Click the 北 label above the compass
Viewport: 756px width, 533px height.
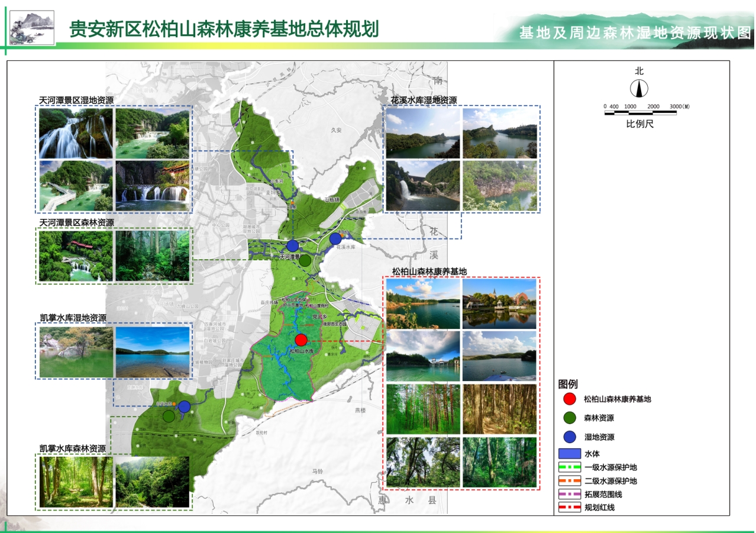[x=639, y=71]
